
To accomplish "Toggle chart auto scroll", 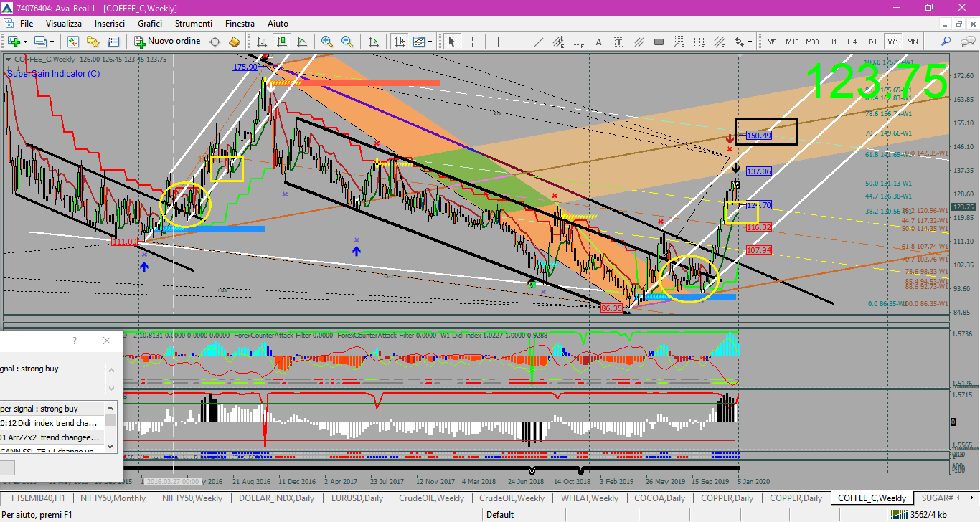I will [x=373, y=41].
